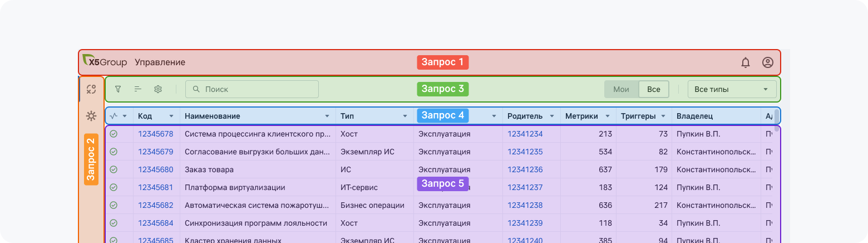The height and width of the screenshot is (243, 868).
Task: Open the "Код" column dropdown arrow
Action: click(171, 116)
